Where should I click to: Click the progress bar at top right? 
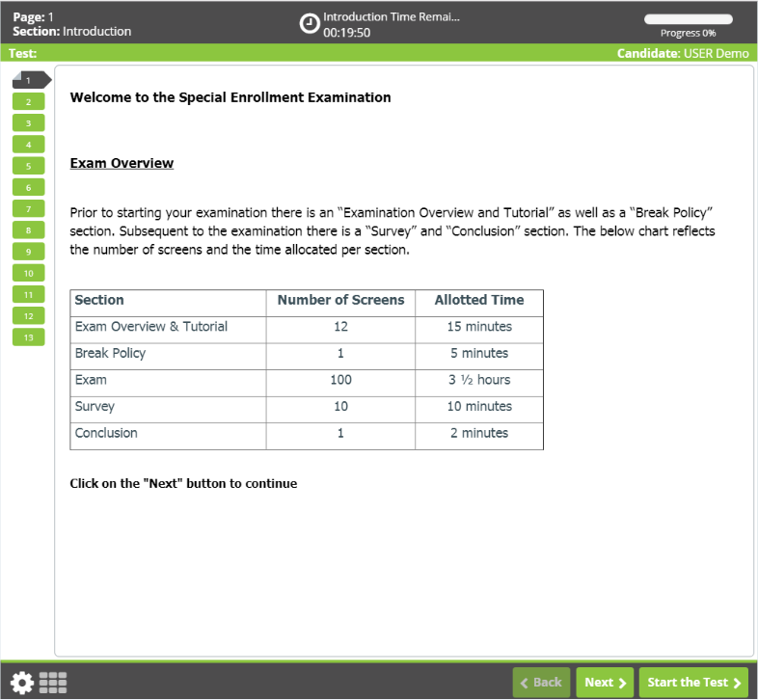click(688, 19)
